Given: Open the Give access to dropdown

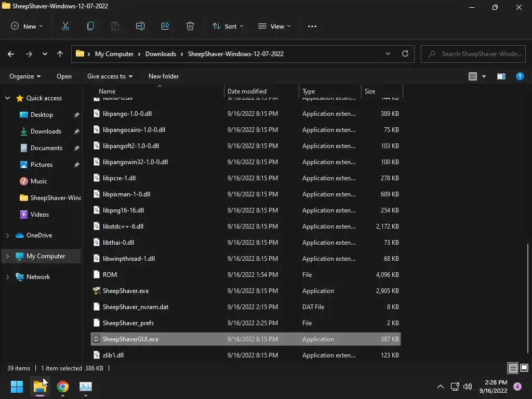Looking at the screenshot, I should tap(110, 76).
